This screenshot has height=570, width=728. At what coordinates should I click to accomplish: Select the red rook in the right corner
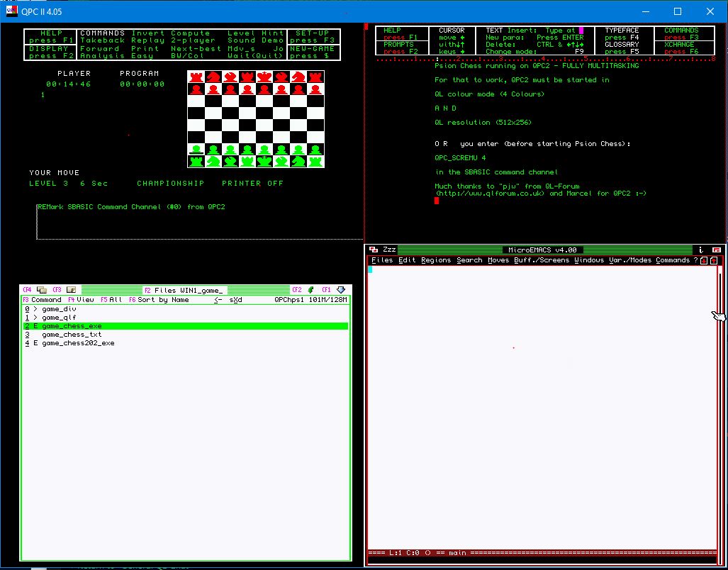point(315,77)
